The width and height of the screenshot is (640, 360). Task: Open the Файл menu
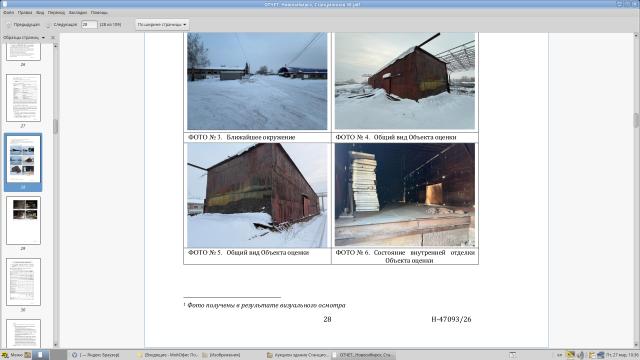tap(8, 13)
